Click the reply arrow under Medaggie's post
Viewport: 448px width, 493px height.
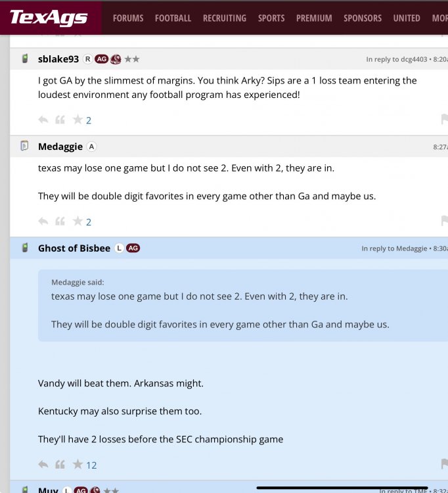tap(43, 222)
